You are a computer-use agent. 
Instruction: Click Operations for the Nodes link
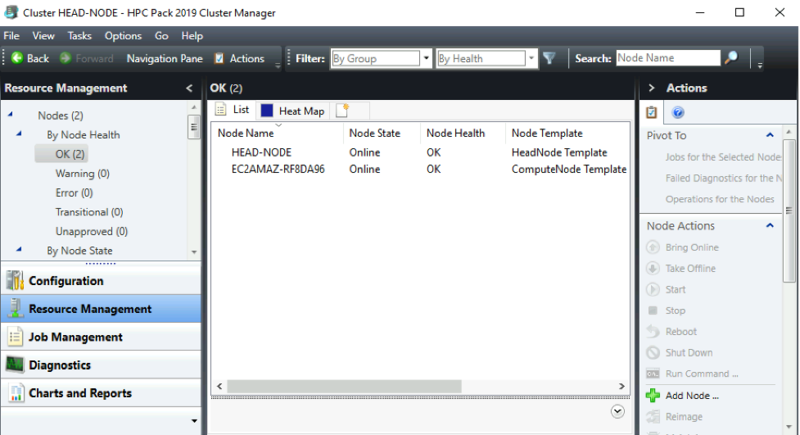[719, 199]
